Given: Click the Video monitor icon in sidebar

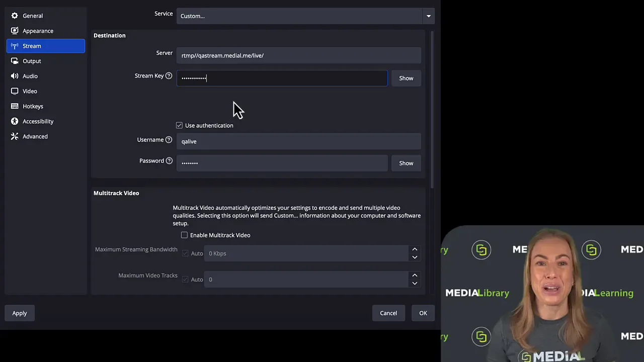Looking at the screenshot, I should pos(15,91).
